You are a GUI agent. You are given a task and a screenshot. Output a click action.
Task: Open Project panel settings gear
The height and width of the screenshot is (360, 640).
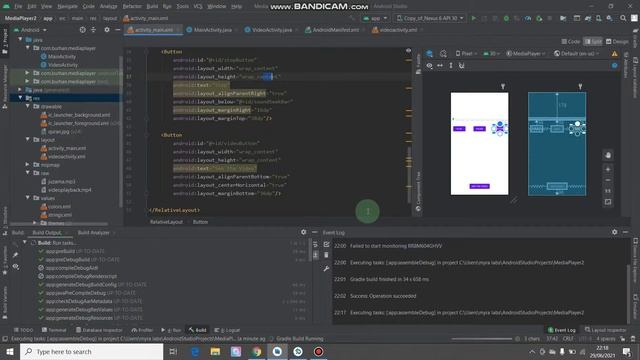107,30
